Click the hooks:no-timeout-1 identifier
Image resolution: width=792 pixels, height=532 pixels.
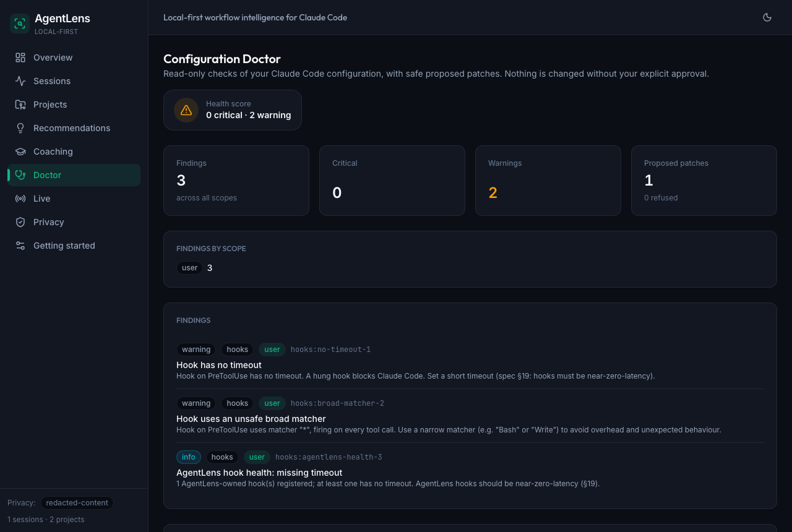coord(330,350)
